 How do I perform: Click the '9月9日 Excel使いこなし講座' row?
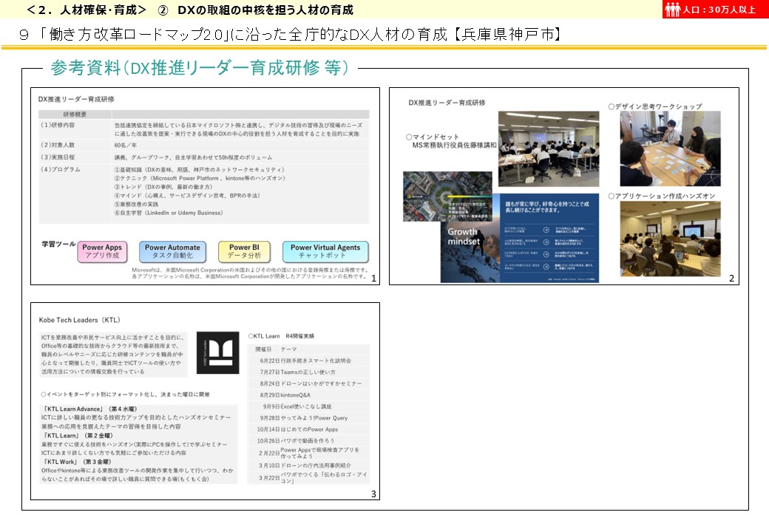[309, 406]
